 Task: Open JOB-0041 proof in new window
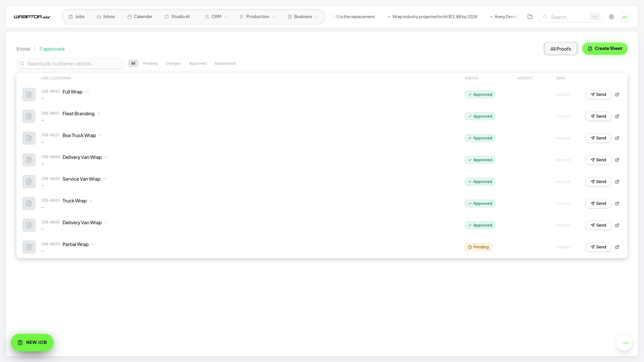coord(617,116)
